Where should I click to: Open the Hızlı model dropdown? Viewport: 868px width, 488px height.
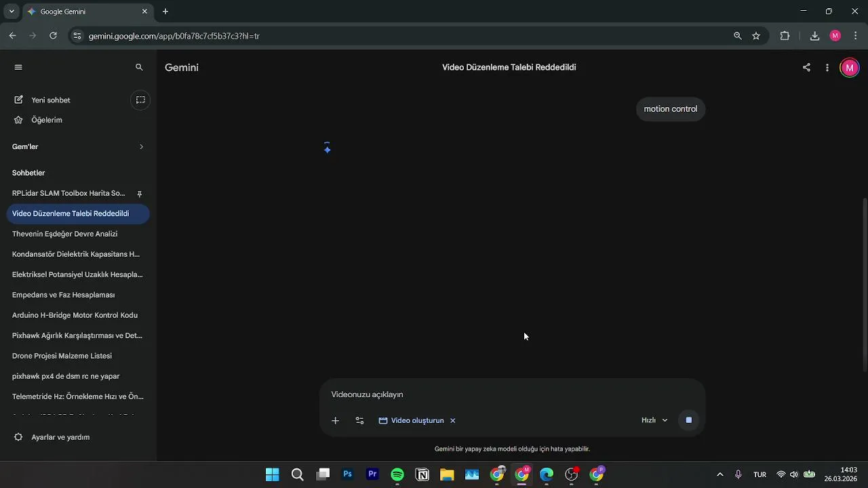pyautogui.click(x=654, y=420)
